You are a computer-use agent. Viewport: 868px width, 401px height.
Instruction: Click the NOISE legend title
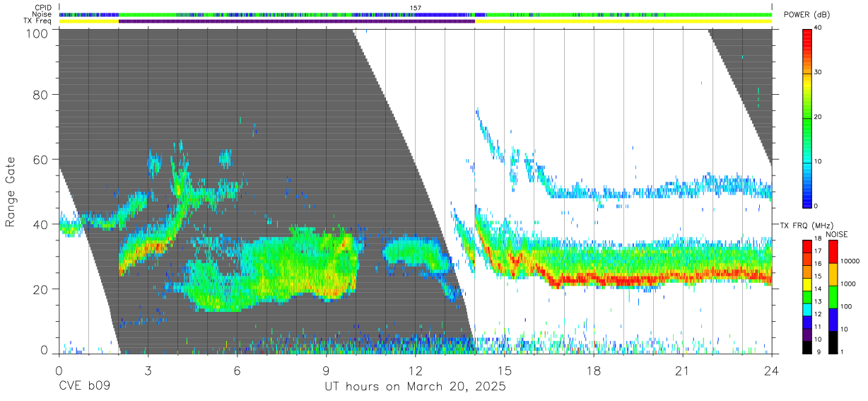(x=836, y=234)
